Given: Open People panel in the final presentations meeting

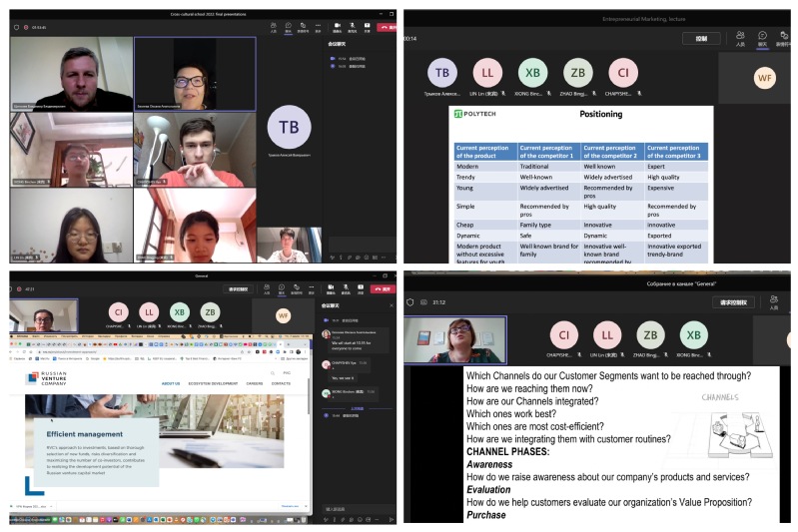Looking at the screenshot, I should [273, 26].
